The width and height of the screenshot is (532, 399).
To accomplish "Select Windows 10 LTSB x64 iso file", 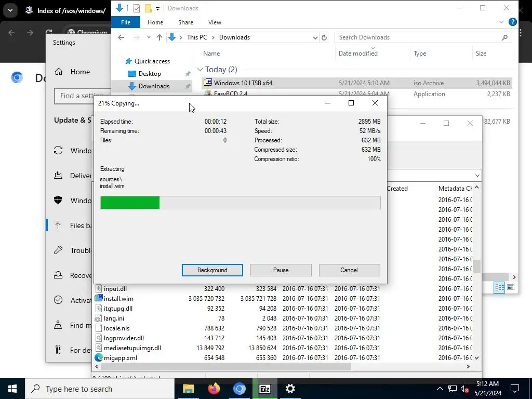I will tap(356, 83).
